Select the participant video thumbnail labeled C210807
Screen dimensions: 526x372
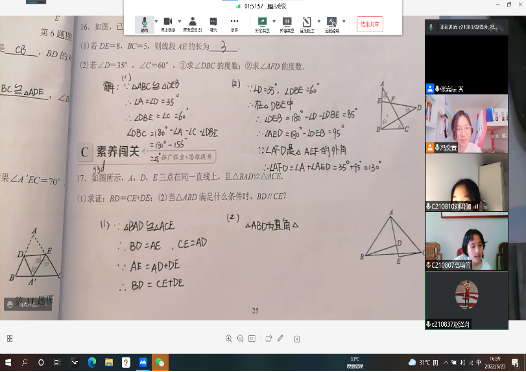(467, 241)
